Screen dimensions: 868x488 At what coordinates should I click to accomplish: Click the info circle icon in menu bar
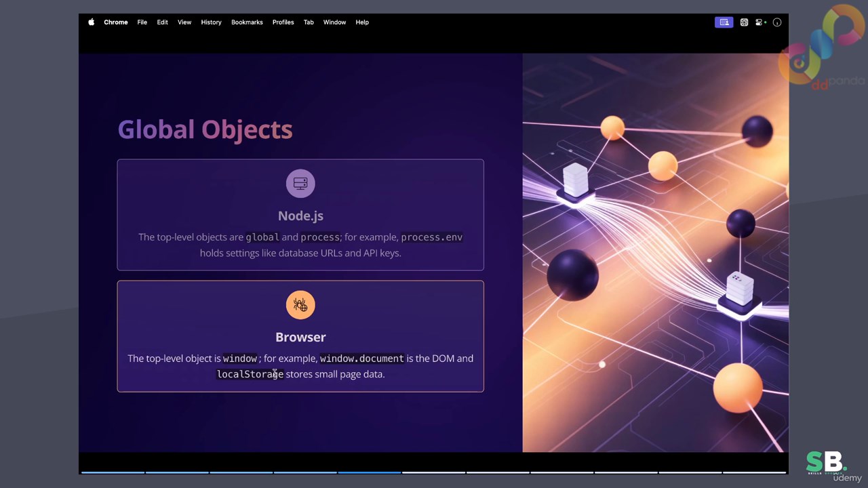(777, 22)
